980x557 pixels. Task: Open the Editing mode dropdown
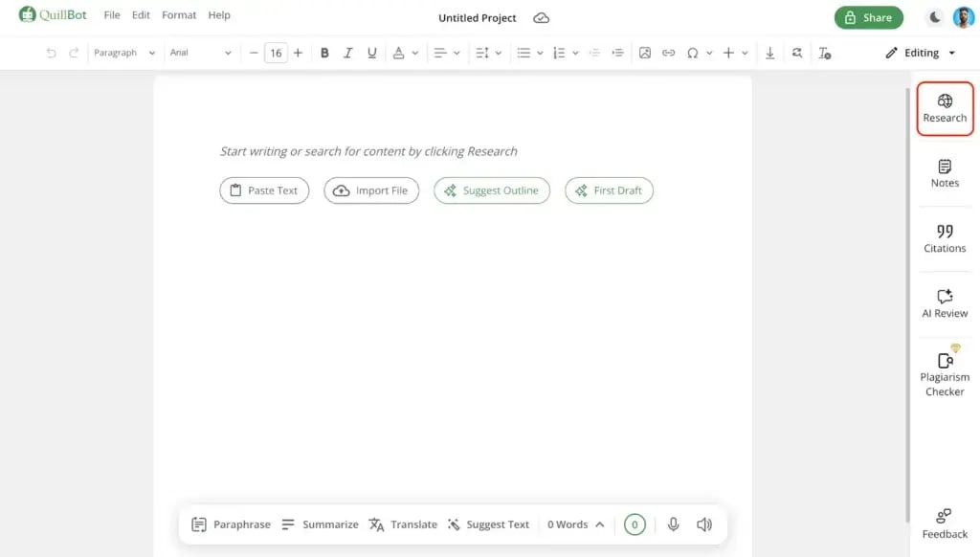(x=920, y=53)
